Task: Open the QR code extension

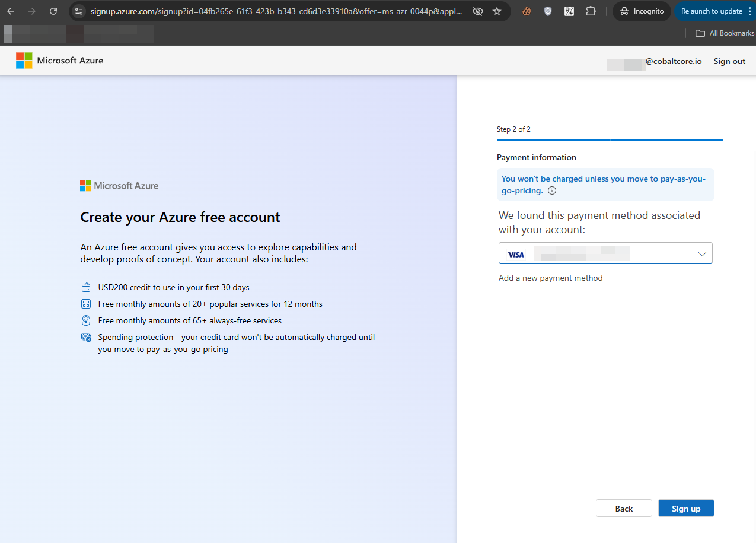Action: [569, 11]
